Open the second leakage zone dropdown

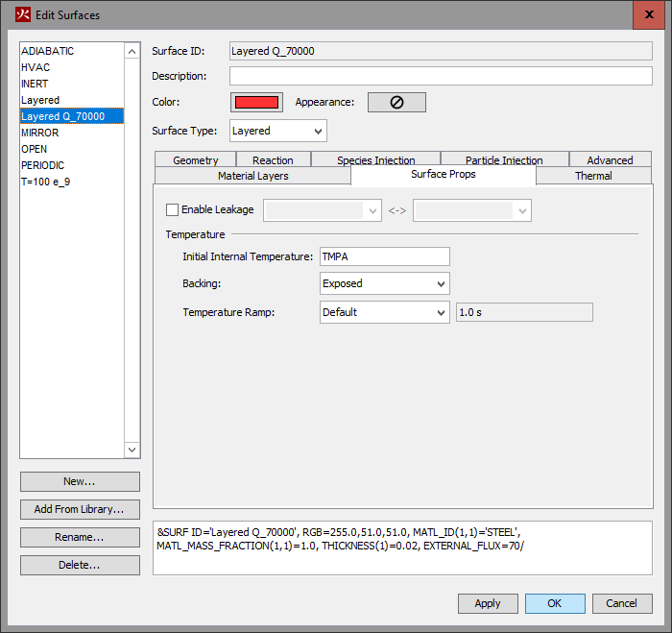(x=472, y=210)
